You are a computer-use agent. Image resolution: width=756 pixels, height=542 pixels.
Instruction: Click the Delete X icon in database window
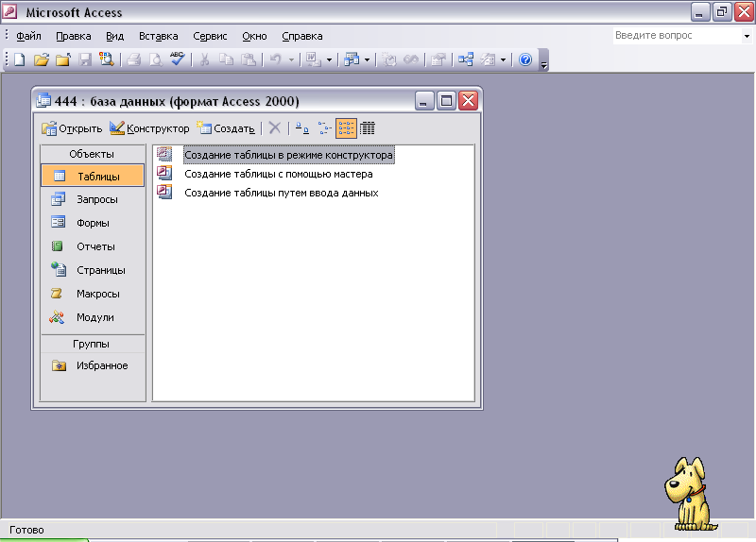click(275, 128)
